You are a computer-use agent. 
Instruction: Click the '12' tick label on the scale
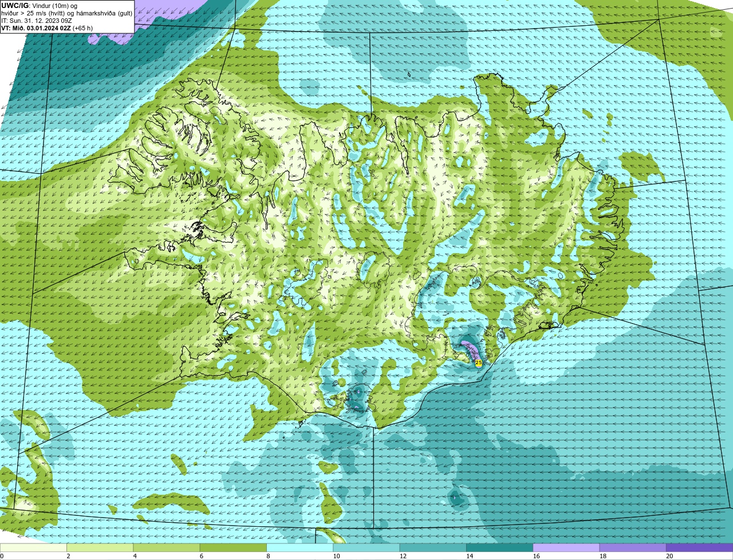coord(403,556)
